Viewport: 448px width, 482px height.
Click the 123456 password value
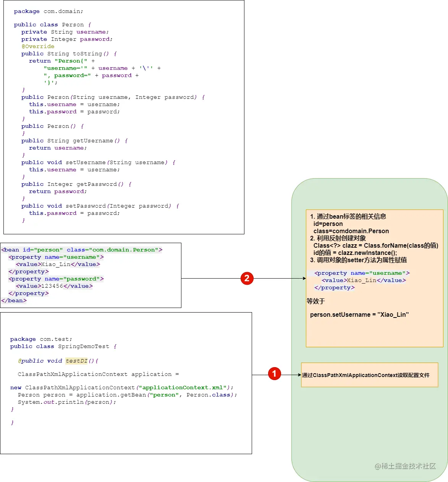click(52, 286)
